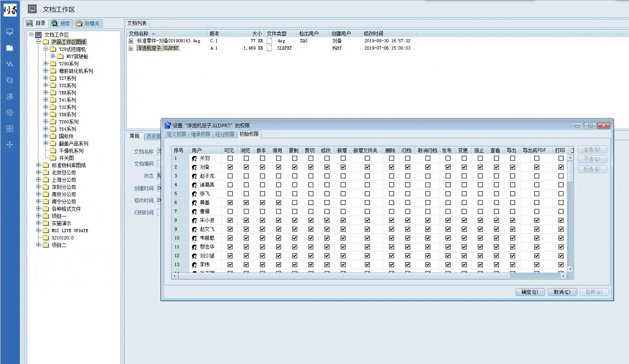Open the refresh/change icon in blue sidebar
The image size is (629, 364).
tap(10, 80)
